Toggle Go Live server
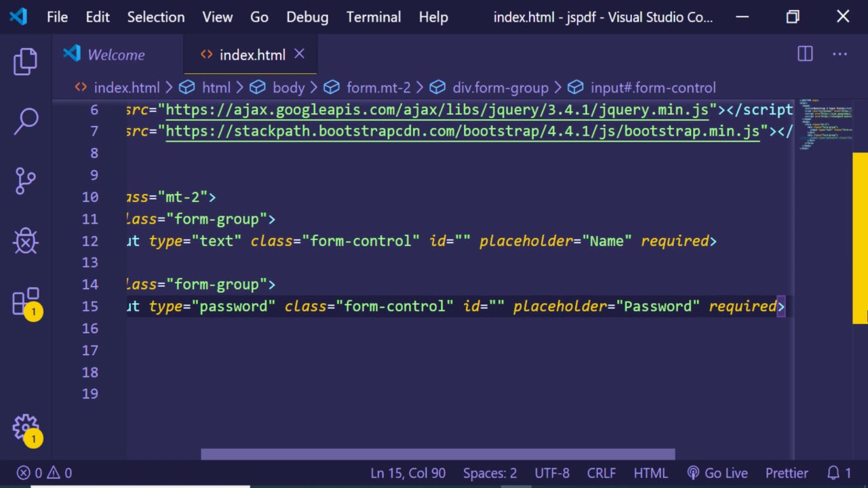This screenshot has height=488, width=868. coord(717,473)
